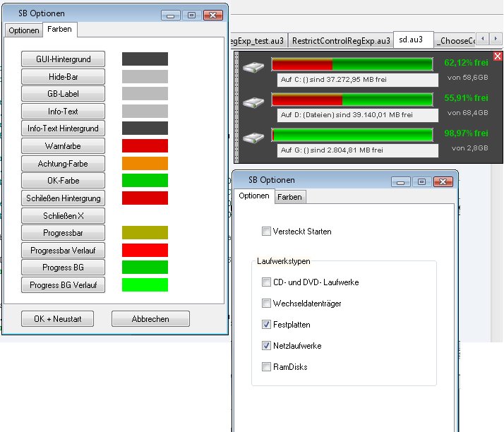The height and width of the screenshot is (432, 504).
Task: Open the Farben tab in lower dialog
Action: (289, 196)
